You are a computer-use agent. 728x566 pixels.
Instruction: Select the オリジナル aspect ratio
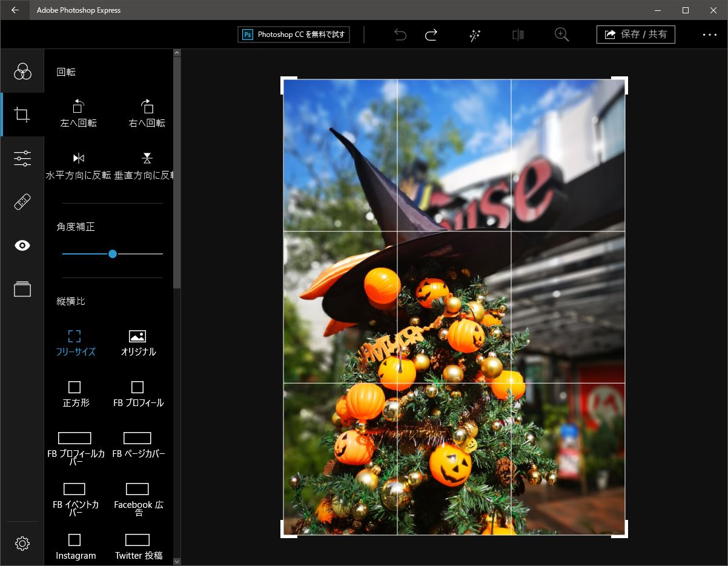138,343
